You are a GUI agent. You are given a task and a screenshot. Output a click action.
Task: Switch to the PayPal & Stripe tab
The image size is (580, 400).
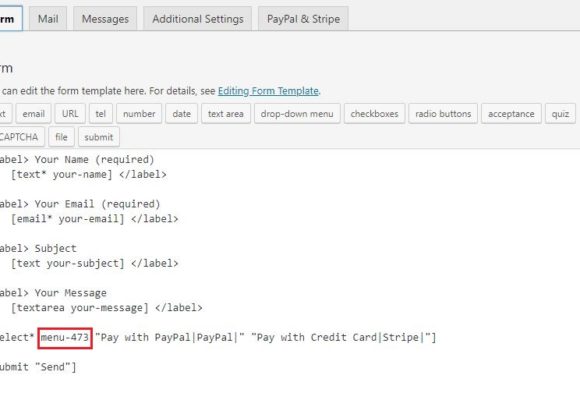click(x=303, y=19)
